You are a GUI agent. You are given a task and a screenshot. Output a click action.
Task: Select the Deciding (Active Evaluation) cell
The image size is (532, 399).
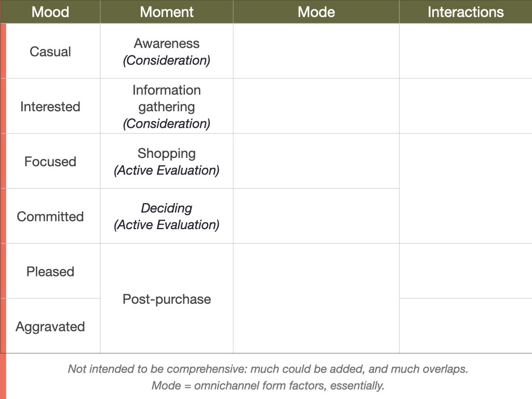click(x=167, y=216)
